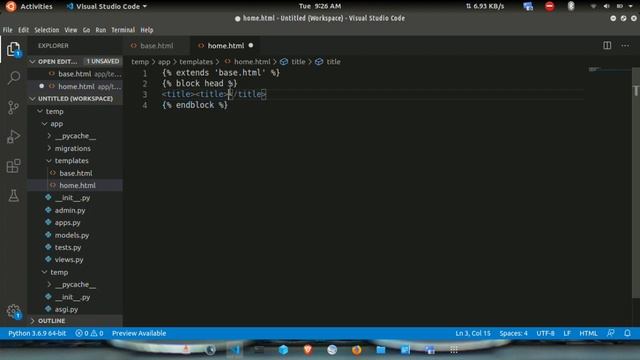
Task: Open the Selection menu
Action: point(47,30)
